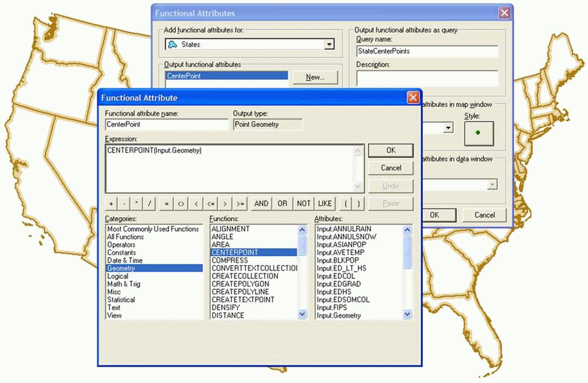
Task: Insert the not-equal <> operator
Action: 181,204
